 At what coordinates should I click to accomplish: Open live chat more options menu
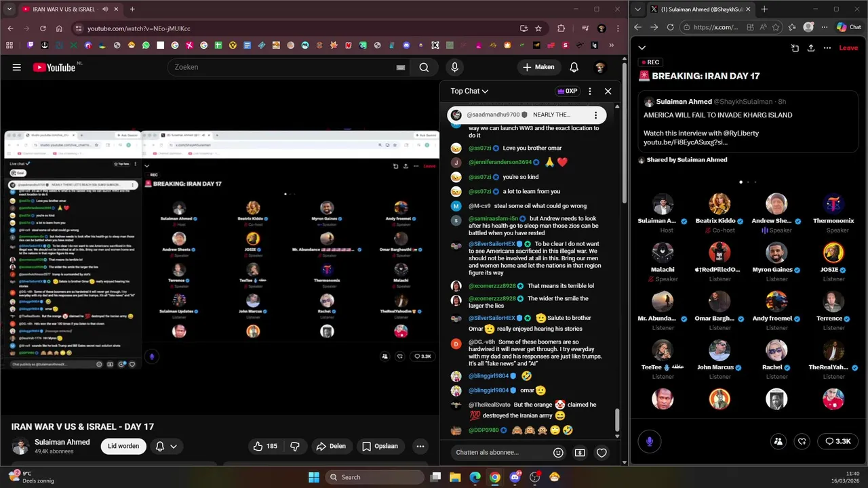[589, 91]
